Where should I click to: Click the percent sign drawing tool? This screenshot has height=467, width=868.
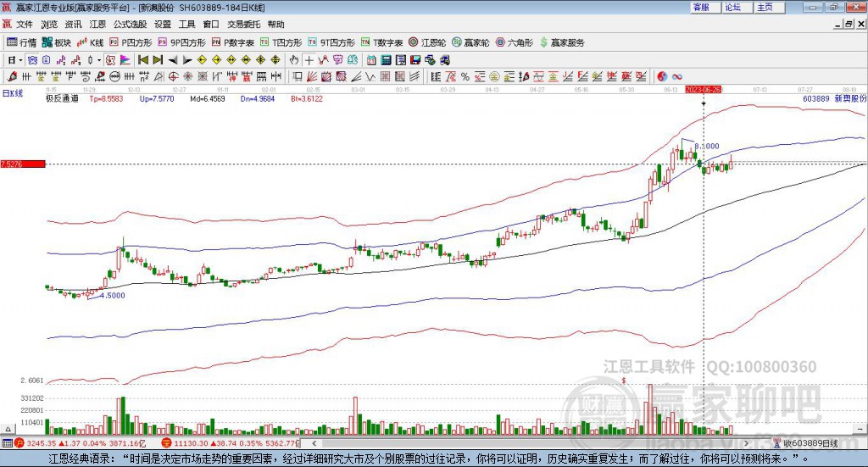pyautogui.click(x=465, y=77)
